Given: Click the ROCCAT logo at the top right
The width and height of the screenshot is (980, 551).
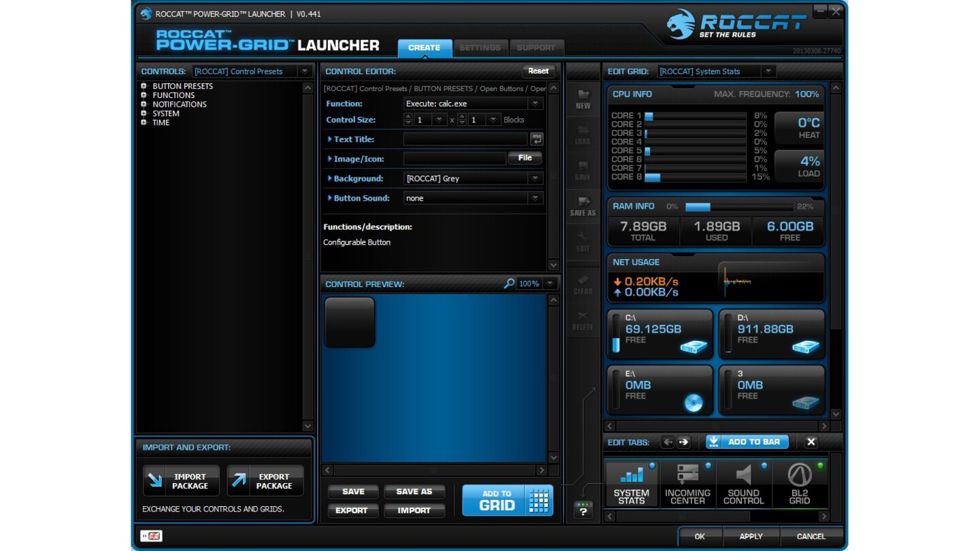Looking at the screenshot, I should click(736, 24).
